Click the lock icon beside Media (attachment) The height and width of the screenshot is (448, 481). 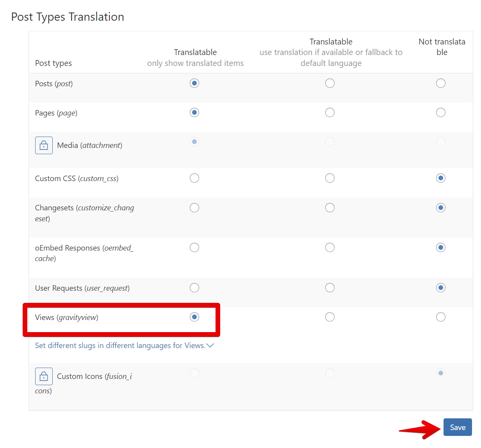[44, 145]
